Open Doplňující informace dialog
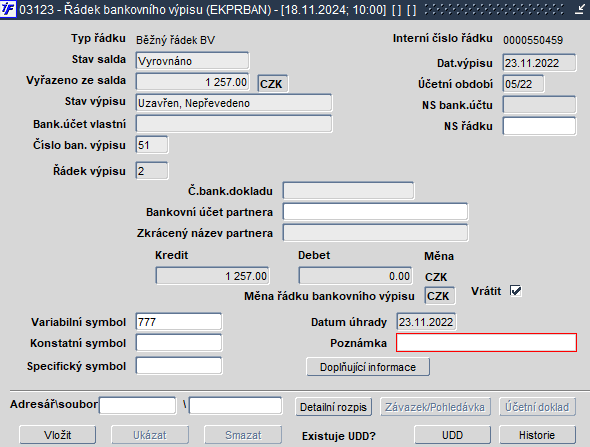This screenshot has height=447, width=590. 368,367
